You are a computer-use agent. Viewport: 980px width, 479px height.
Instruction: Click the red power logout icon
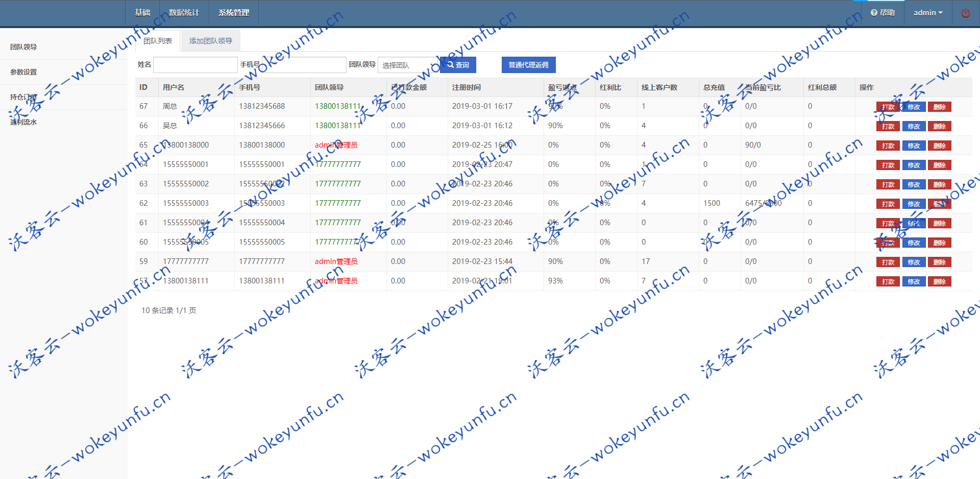coord(966,13)
